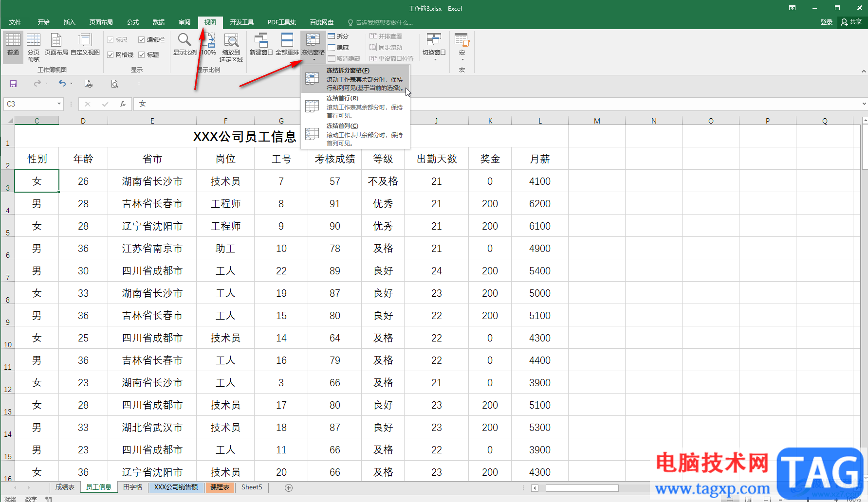Hide the current window
Image resolution: width=868 pixels, height=502 pixels.
338,47
